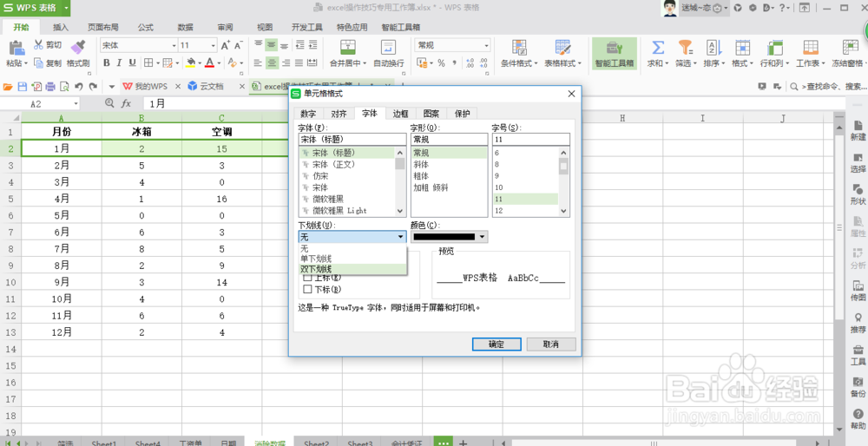Switch to the 对齐 tab in the dialog
The width and height of the screenshot is (868, 446).
point(339,114)
